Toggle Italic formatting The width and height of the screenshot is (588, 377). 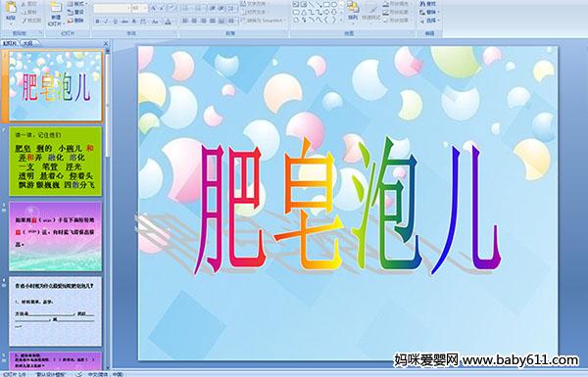pos(106,22)
